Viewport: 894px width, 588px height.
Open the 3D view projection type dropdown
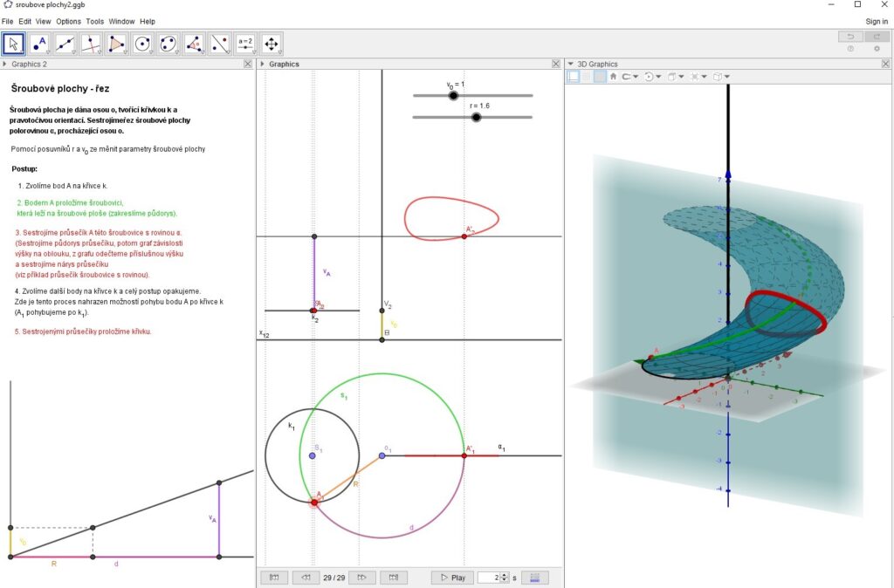click(x=720, y=77)
